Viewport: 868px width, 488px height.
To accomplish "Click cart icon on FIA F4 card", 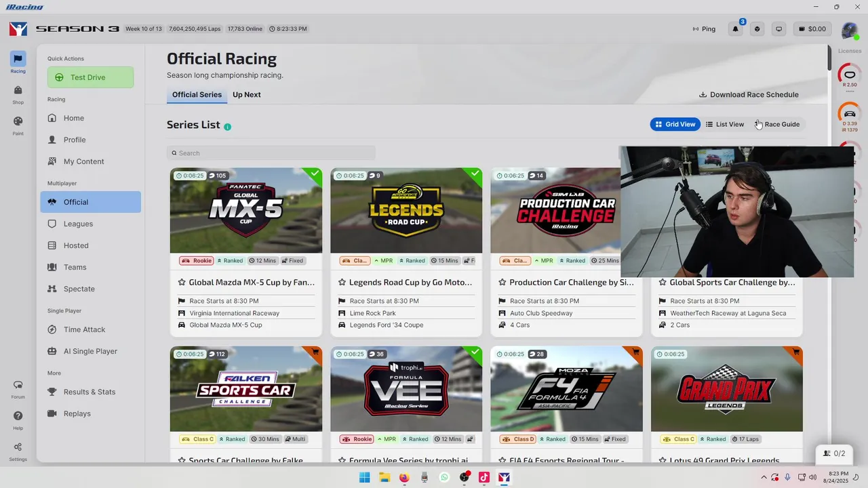I will click(x=636, y=352).
